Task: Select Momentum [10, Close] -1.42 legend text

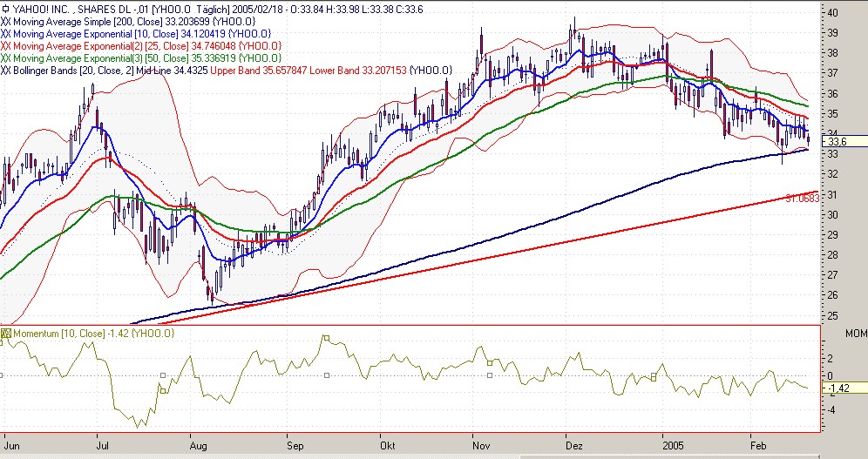Action: [93, 333]
